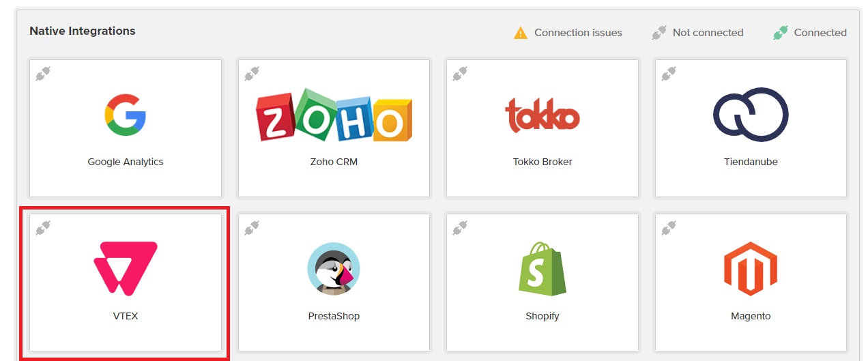Click the plug status icon on VTEX card
Screen dimensions: 868x361
(x=43, y=227)
